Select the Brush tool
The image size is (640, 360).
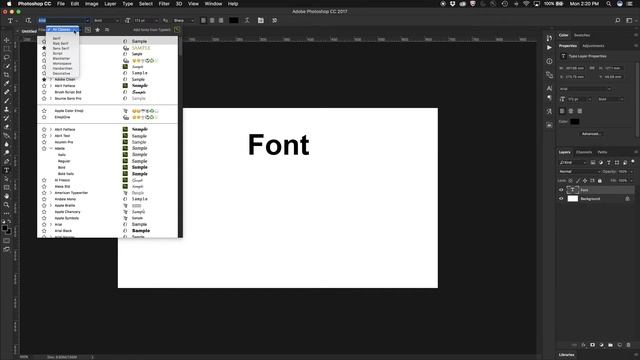pos(7,100)
